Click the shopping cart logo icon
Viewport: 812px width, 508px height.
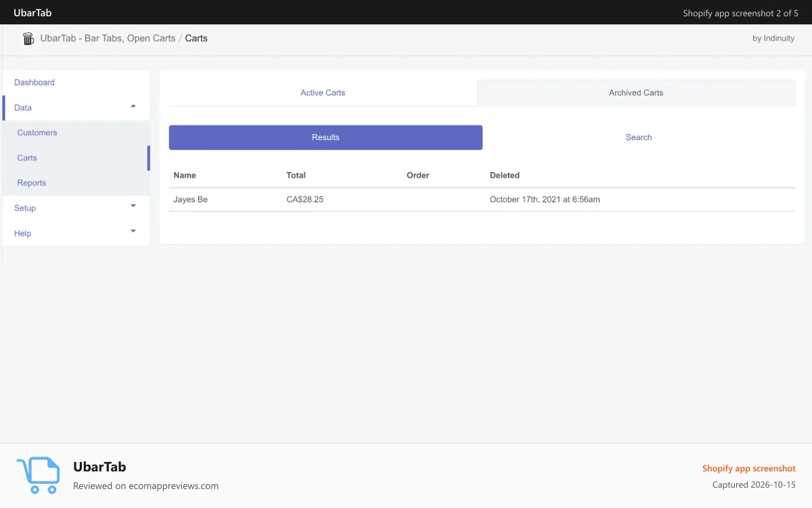[x=38, y=475]
